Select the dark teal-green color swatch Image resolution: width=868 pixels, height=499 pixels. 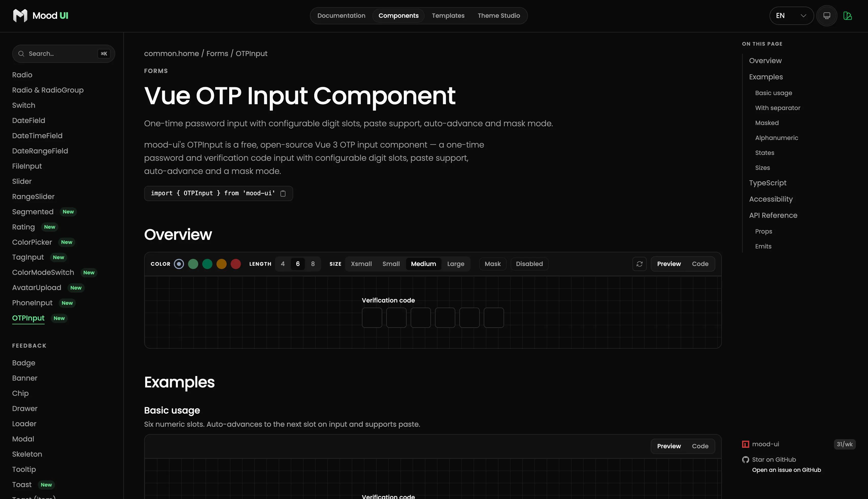pos(207,264)
